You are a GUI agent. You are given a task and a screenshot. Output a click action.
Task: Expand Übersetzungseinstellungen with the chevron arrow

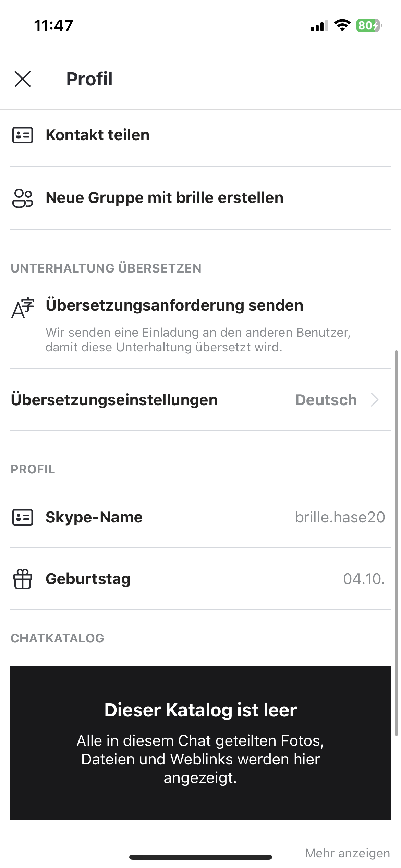click(x=375, y=400)
